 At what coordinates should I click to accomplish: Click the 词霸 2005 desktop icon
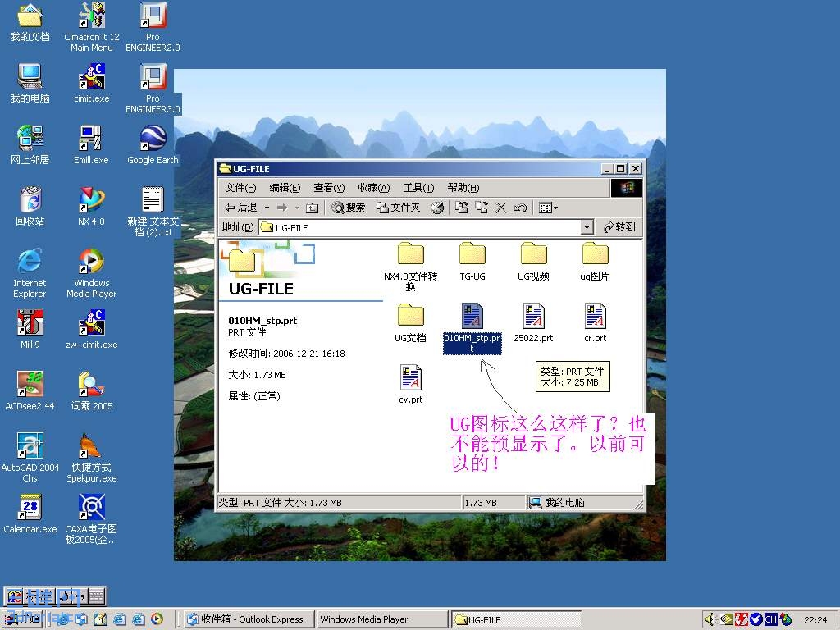tap(92, 391)
